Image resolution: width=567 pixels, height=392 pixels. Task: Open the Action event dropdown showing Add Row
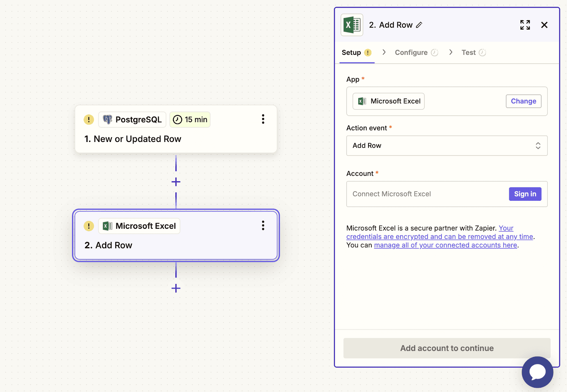(447, 146)
